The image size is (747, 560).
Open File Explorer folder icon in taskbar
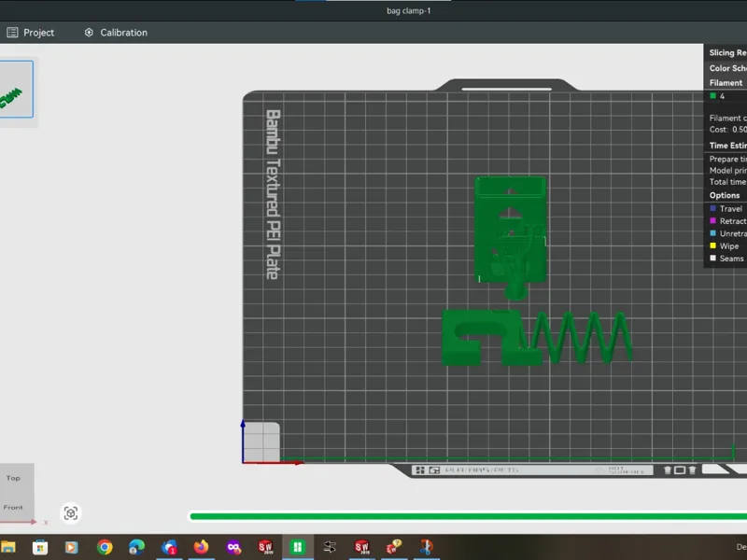pyautogui.click(x=8, y=547)
